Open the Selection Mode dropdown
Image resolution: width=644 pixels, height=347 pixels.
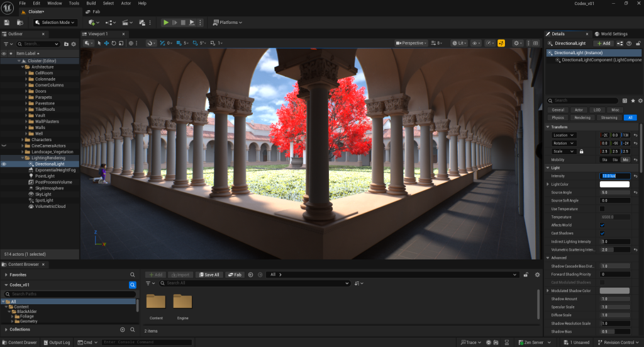[x=57, y=23]
